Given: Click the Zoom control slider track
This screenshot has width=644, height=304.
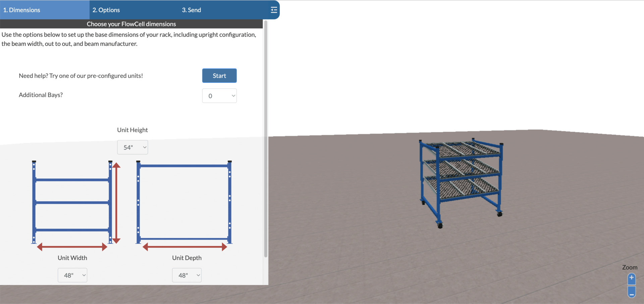Looking at the screenshot, I should pyautogui.click(x=631, y=285).
